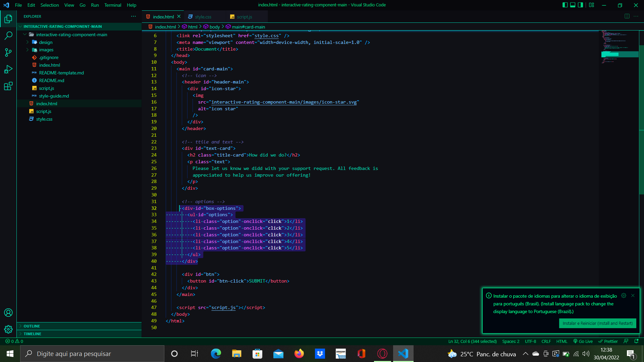This screenshot has height=362, width=644.
Task: Open the Source Control view
Action: 8,52
